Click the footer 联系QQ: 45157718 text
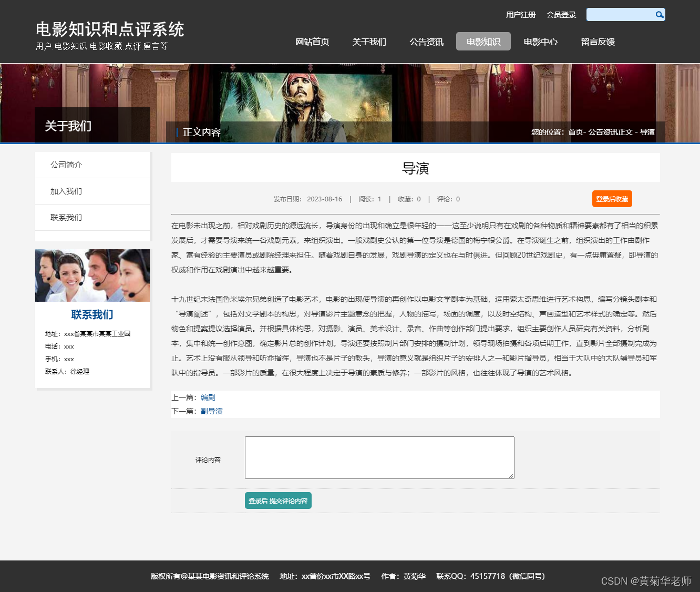Image resolution: width=700 pixels, height=592 pixels. 491,576
